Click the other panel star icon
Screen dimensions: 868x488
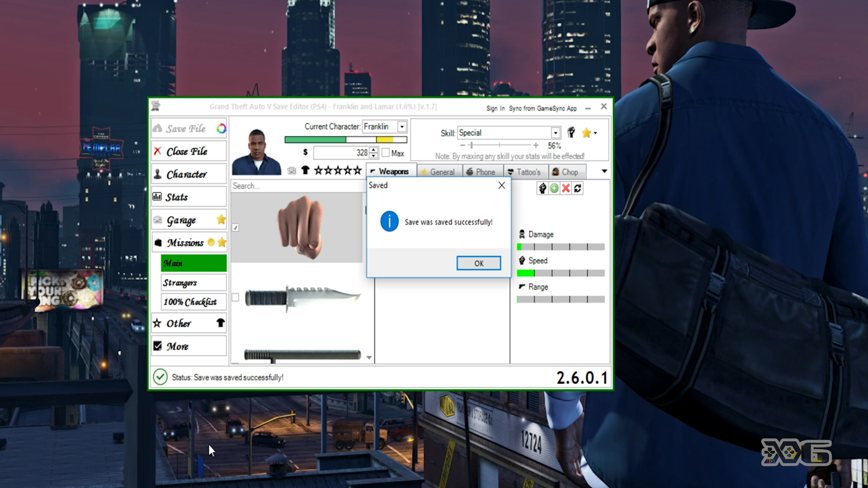(x=157, y=323)
